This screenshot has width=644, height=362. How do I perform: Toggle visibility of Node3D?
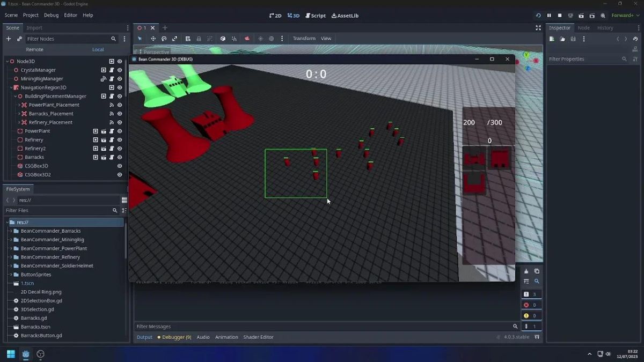pos(120,62)
